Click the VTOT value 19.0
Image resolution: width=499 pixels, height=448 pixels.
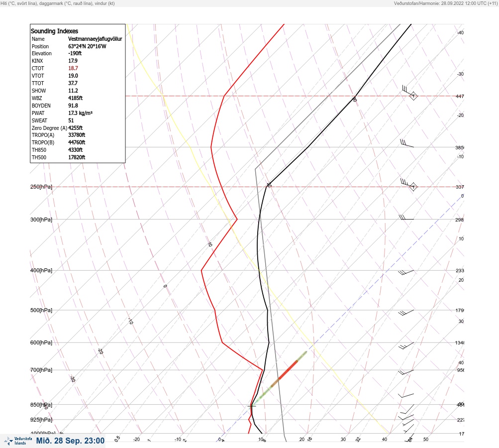click(73, 76)
